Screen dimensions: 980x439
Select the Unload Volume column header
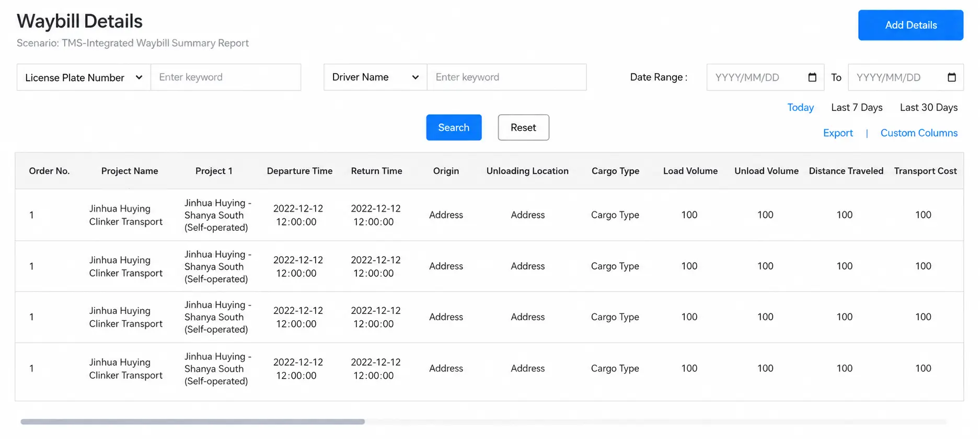(766, 171)
